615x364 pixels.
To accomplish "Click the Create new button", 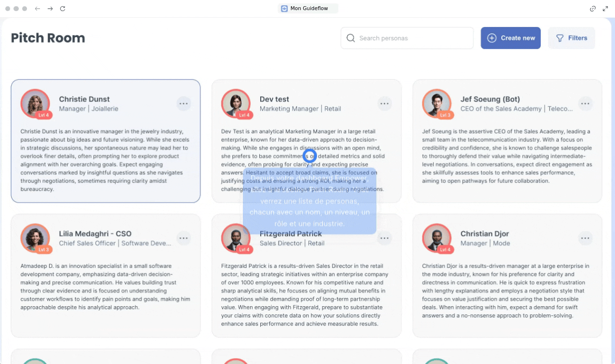I will click(510, 38).
